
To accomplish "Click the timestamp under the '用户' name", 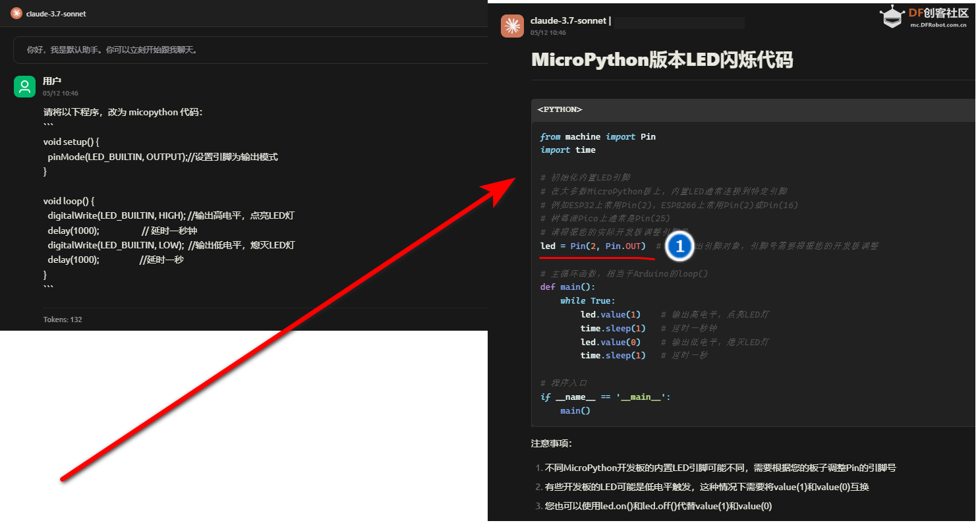I will (x=61, y=94).
